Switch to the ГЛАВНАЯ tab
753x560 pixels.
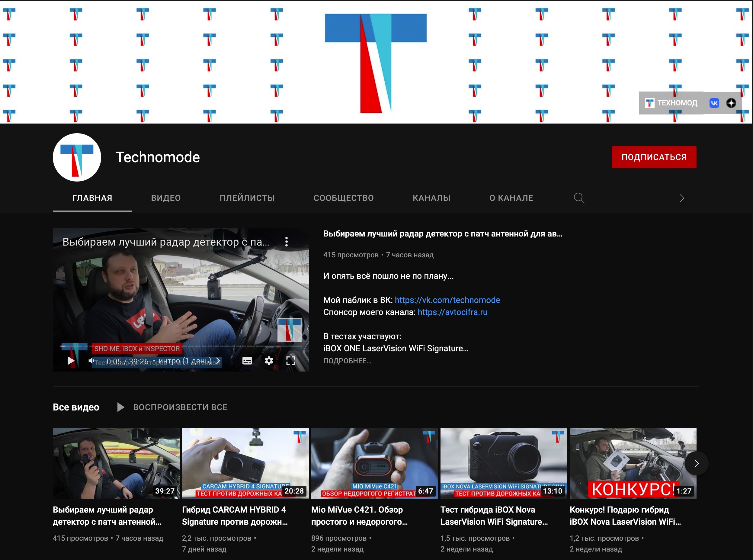point(92,198)
